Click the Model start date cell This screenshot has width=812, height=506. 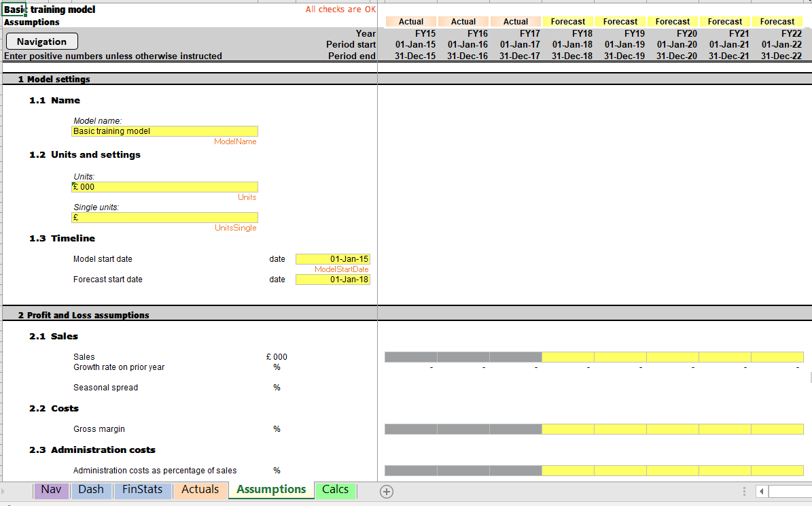click(332, 258)
